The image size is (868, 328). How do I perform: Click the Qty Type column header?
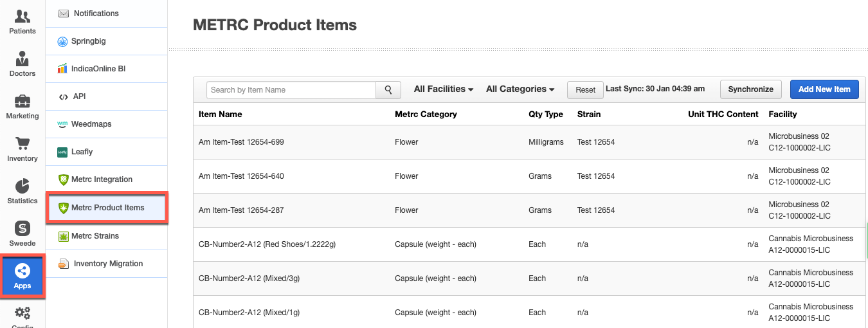point(546,114)
